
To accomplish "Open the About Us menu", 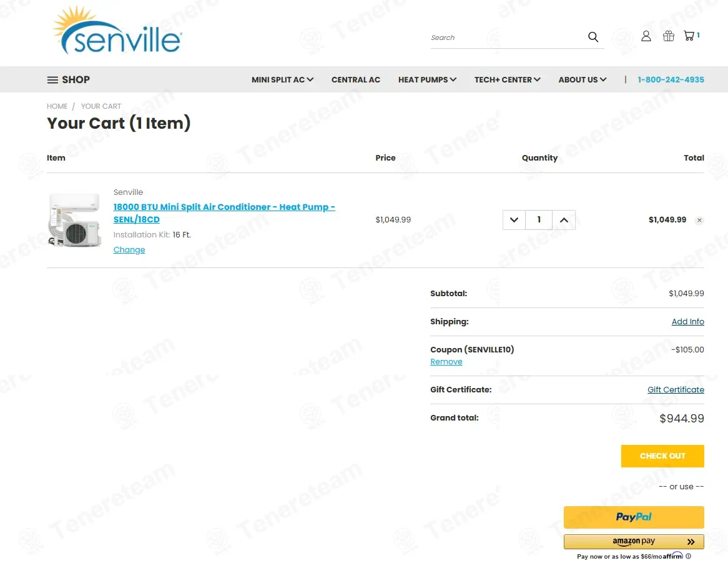I will (x=582, y=79).
